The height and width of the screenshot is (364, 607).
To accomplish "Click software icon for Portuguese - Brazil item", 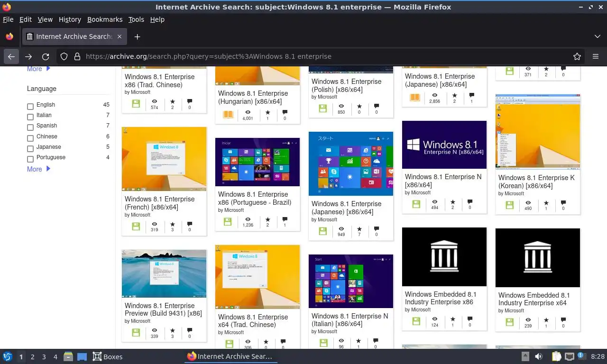I will (x=228, y=222).
